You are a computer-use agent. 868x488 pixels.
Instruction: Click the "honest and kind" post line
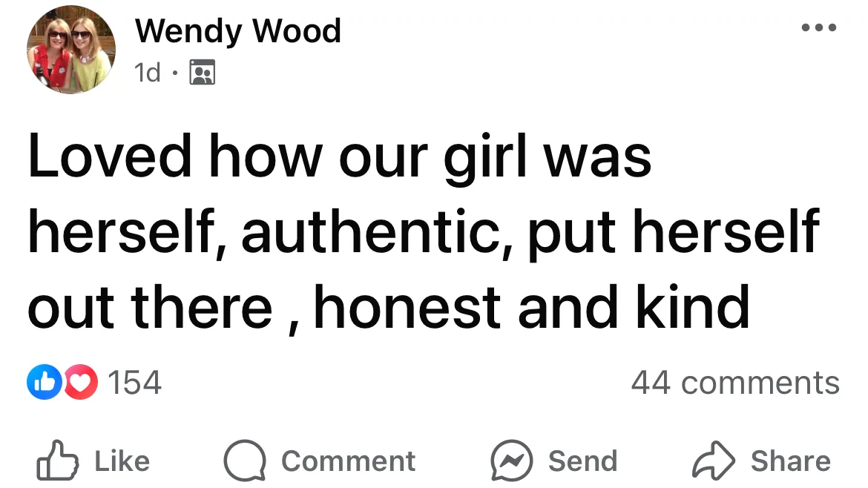coord(532,307)
